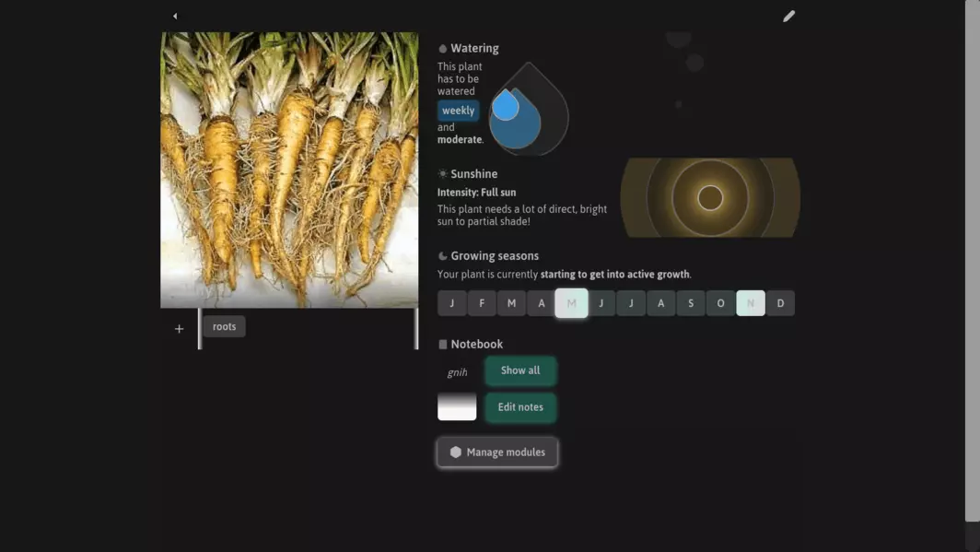The width and height of the screenshot is (980, 552).
Task: Toggle the November month box
Action: (x=751, y=303)
